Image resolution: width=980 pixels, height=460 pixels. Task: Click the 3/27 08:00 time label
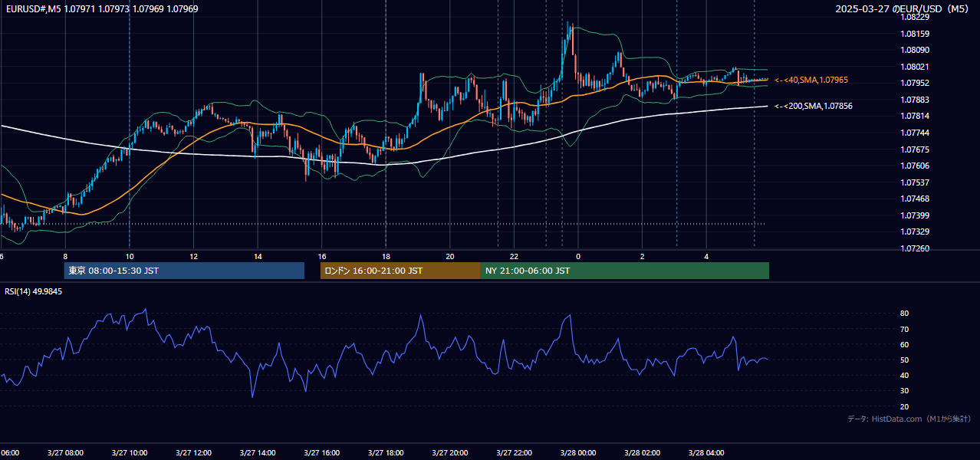pos(65,453)
